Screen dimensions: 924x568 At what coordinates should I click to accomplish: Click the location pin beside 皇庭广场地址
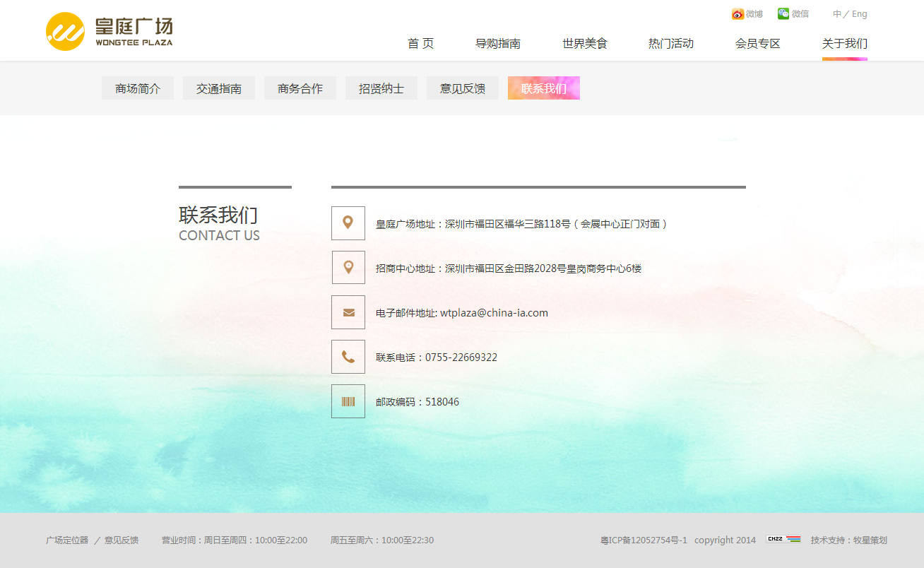[348, 223]
